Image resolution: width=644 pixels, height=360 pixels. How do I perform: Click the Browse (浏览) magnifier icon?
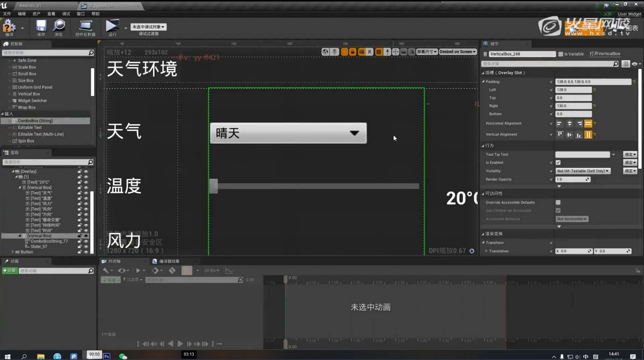[x=59, y=27]
